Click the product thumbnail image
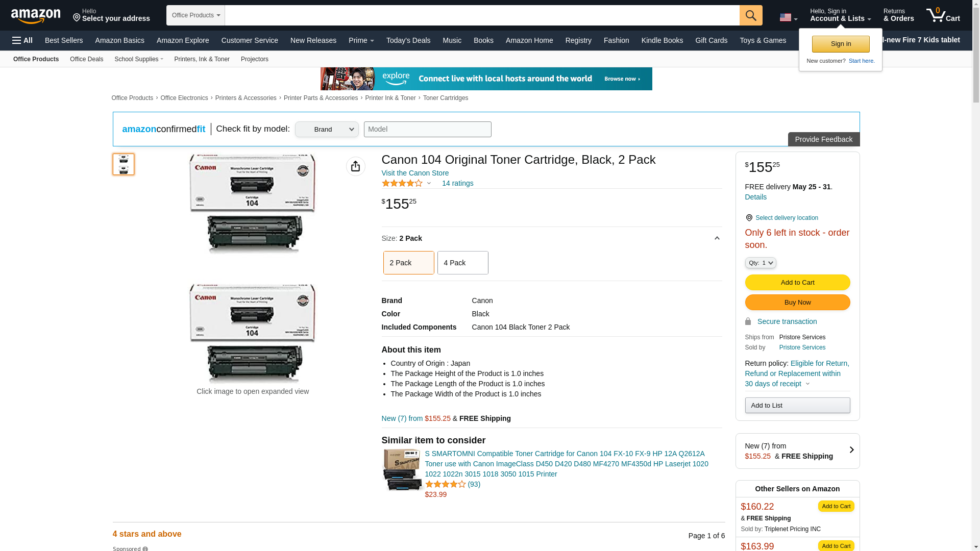 tap(123, 164)
